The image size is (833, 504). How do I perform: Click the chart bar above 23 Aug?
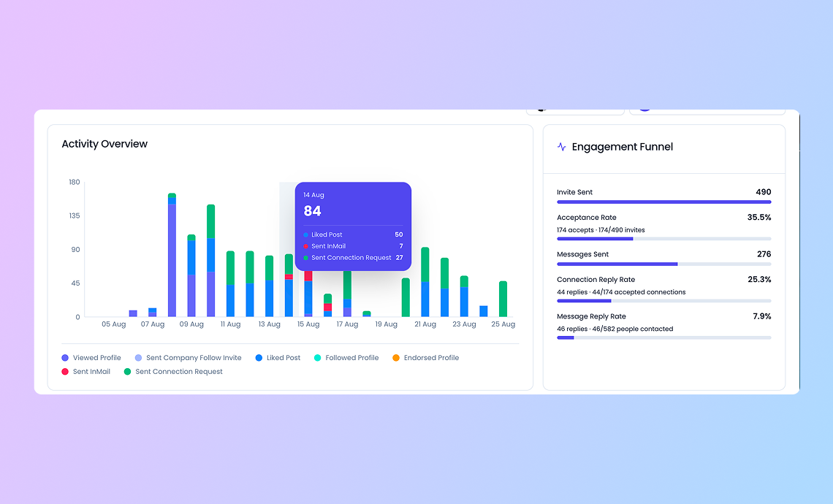point(464,297)
